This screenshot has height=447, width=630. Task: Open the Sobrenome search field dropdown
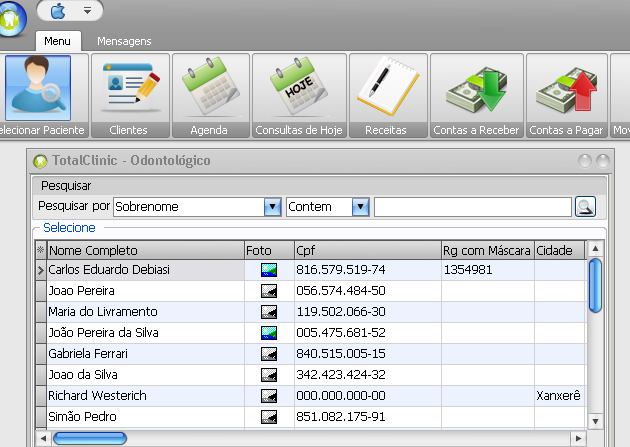(272, 207)
